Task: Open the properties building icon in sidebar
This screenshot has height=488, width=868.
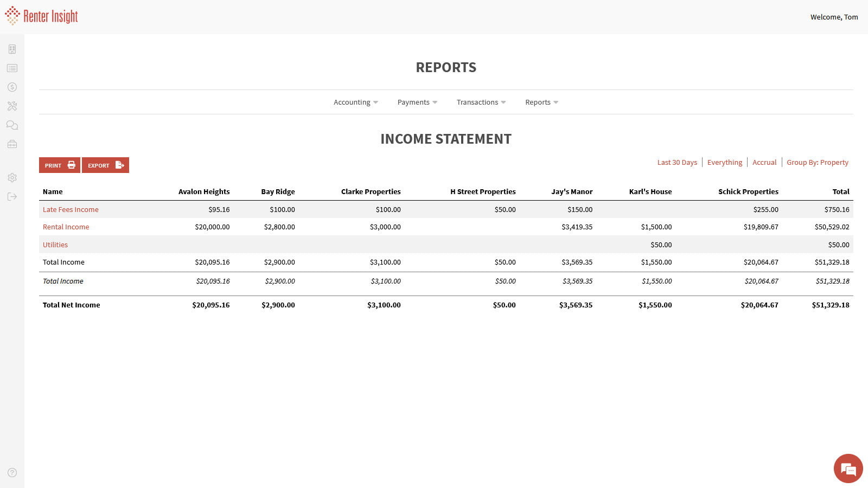Action: pos(12,49)
